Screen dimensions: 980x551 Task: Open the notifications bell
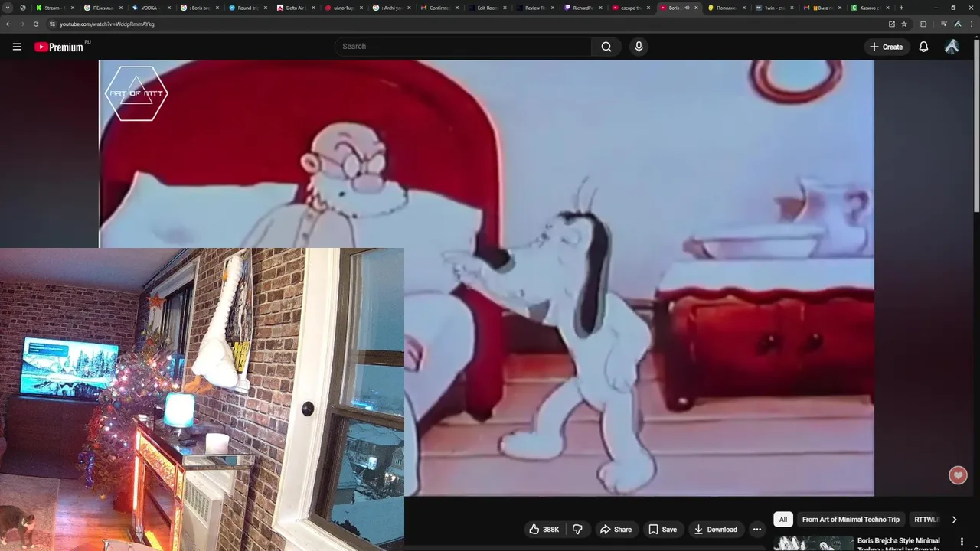coord(923,47)
